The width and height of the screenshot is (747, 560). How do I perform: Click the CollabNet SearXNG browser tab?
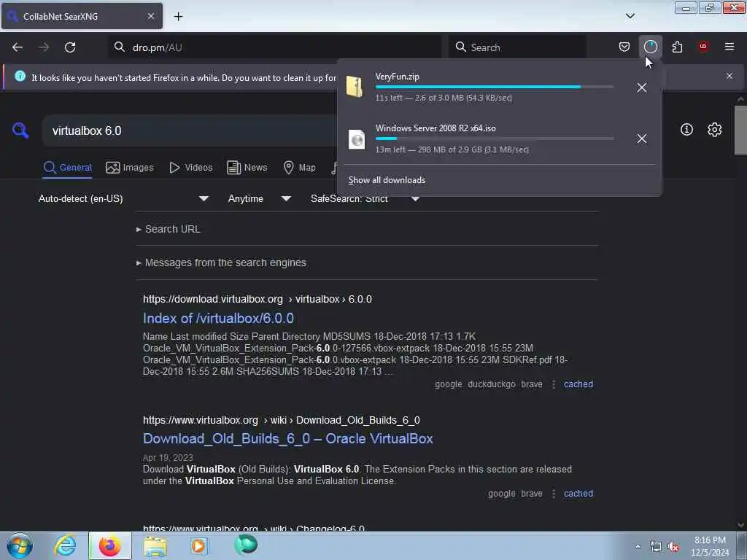coord(82,16)
